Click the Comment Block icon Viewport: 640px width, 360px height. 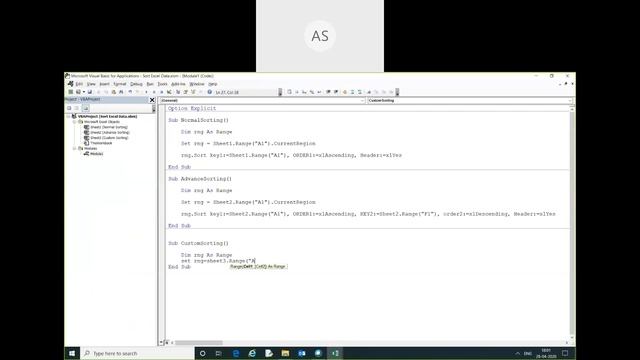[352, 92]
